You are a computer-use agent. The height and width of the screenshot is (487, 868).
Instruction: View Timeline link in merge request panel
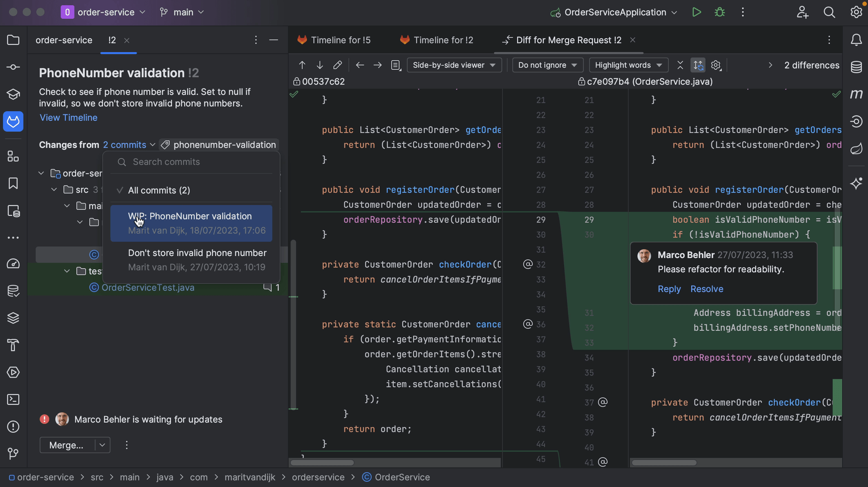click(68, 118)
